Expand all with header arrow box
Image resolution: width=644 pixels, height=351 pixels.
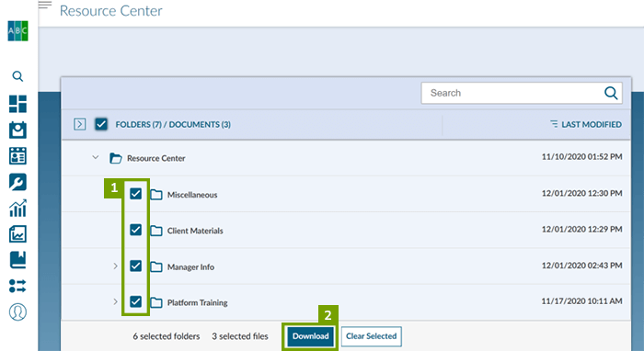click(80, 124)
